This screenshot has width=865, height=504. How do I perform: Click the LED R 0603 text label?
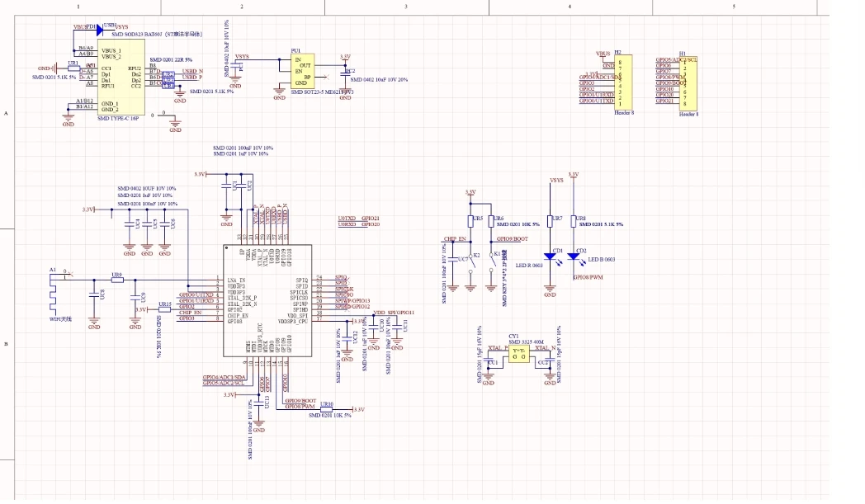(x=528, y=266)
